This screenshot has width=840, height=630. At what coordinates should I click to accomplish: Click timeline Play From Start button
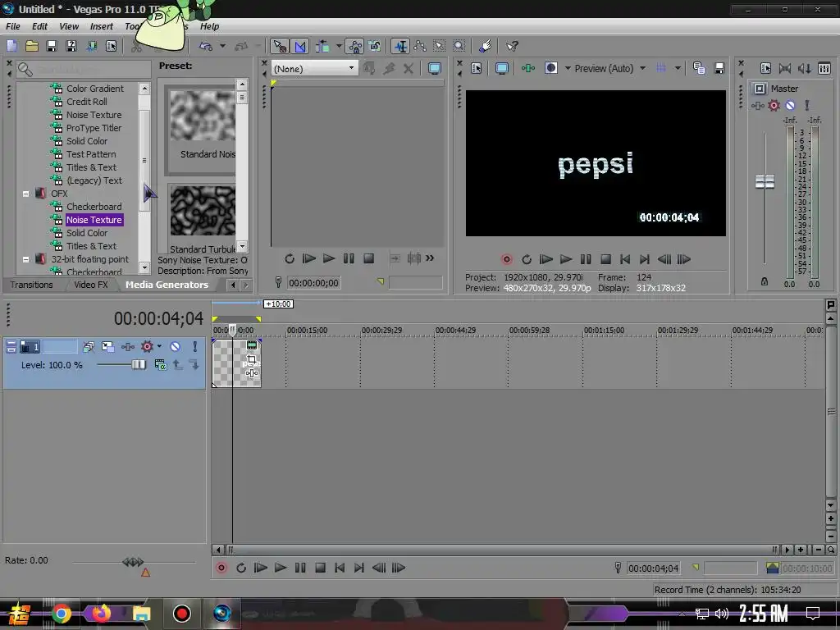[x=260, y=568]
